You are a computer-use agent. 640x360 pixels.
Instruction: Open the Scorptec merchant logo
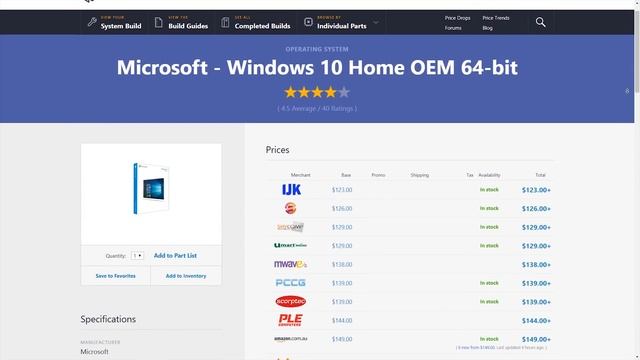click(290, 302)
